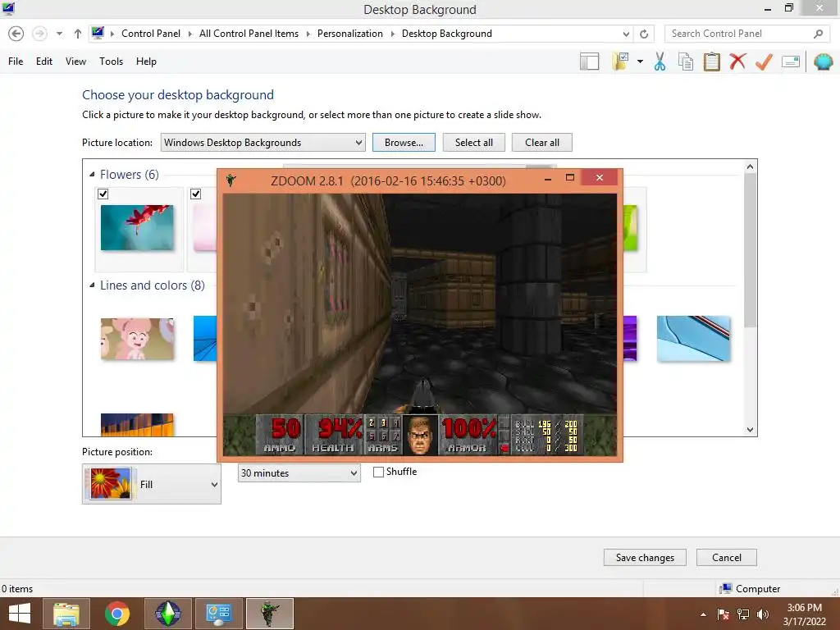Click the ZDOOM taskbar button
Image resolution: width=840 pixels, height=630 pixels.
(x=269, y=614)
